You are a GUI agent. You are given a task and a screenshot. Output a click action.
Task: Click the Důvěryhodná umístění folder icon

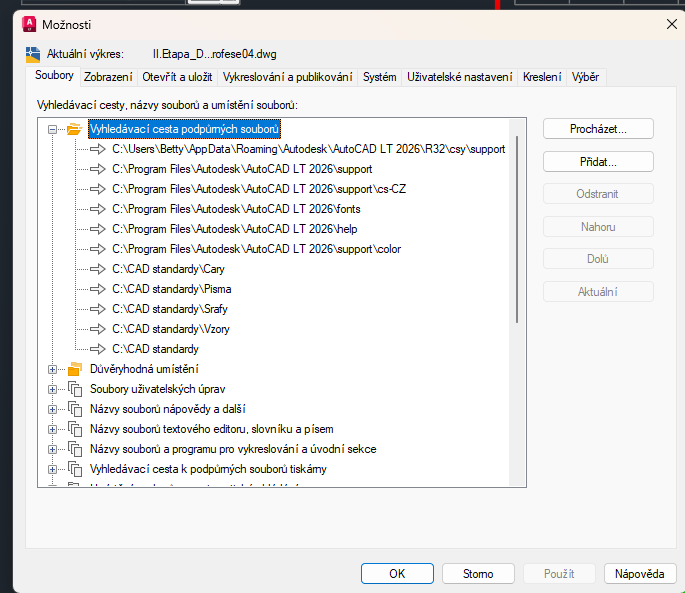pyautogui.click(x=73, y=369)
